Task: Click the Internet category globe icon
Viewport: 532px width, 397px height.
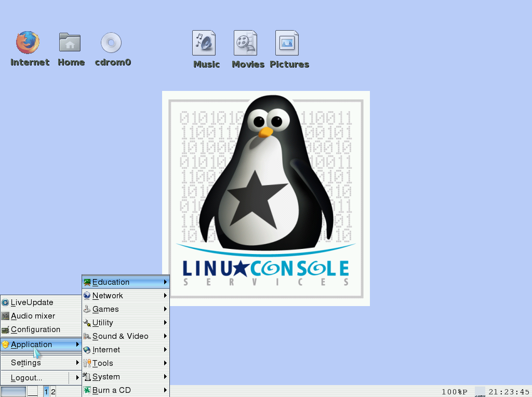Action: [87, 350]
